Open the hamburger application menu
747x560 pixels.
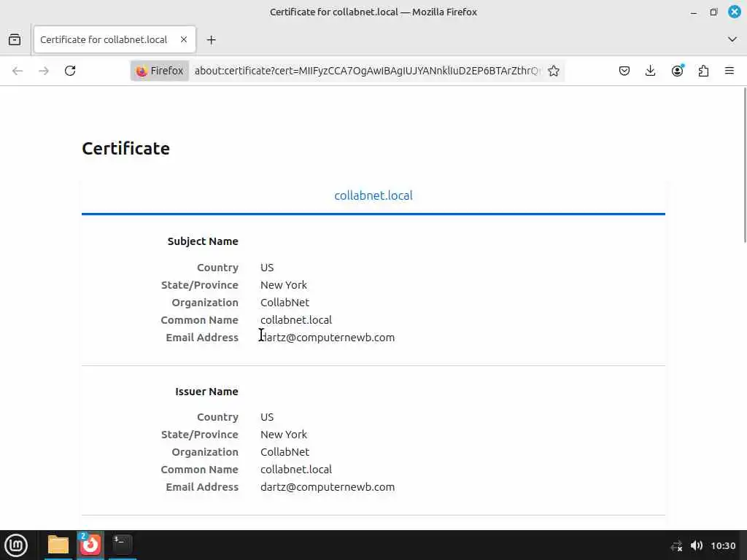click(x=729, y=71)
